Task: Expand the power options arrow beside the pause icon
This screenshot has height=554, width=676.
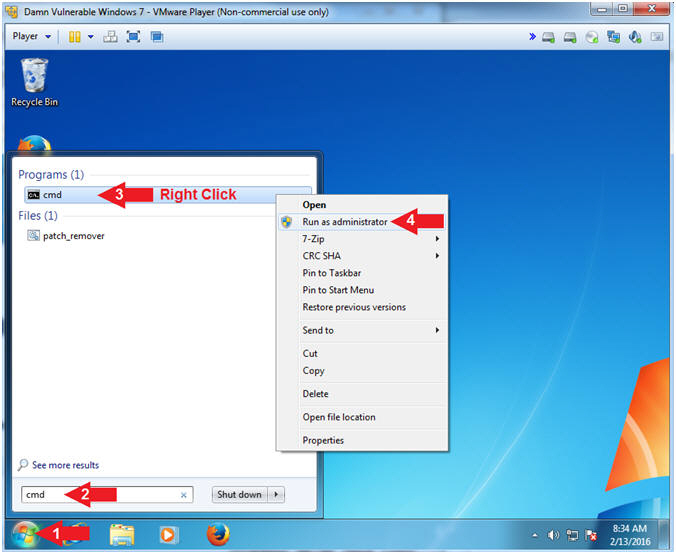Action: pos(91,37)
